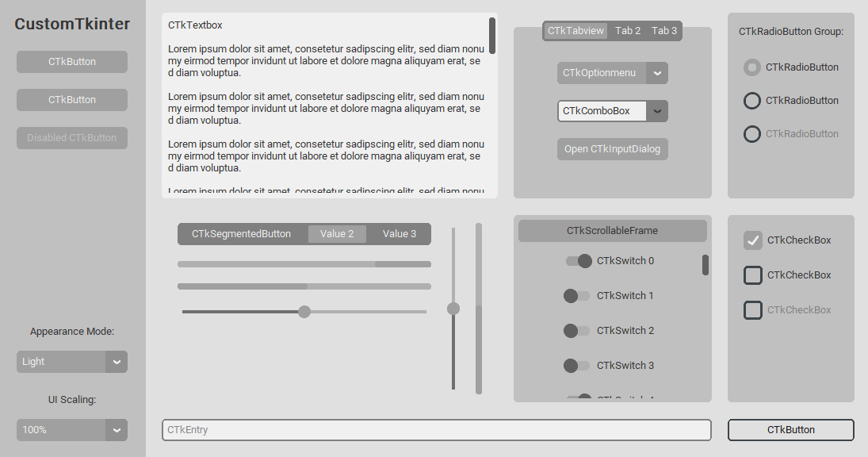868x457 pixels.
Task: Select Value 3 segment
Action: click(x=400, y=234)
